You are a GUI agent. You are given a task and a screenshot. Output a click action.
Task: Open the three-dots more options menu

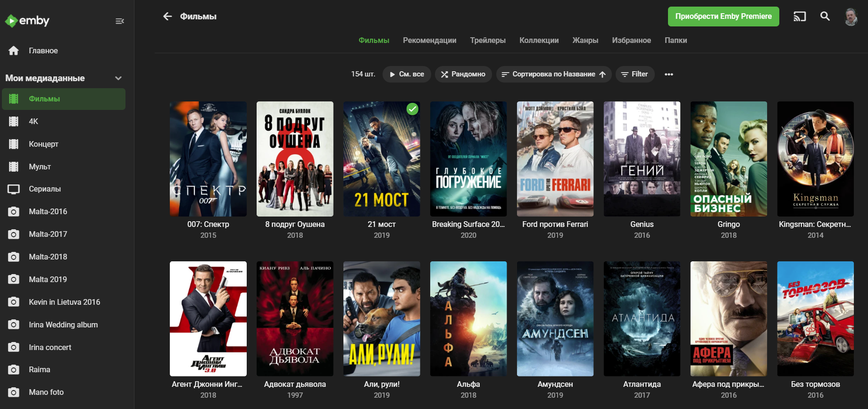pos(668,75)
